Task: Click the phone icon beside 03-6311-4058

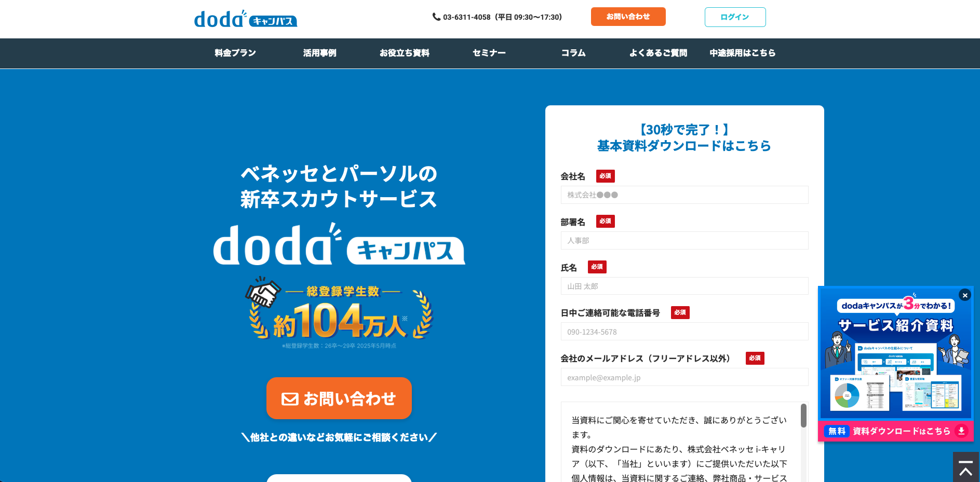Action: pyautogui.click(x=436, y=17)
